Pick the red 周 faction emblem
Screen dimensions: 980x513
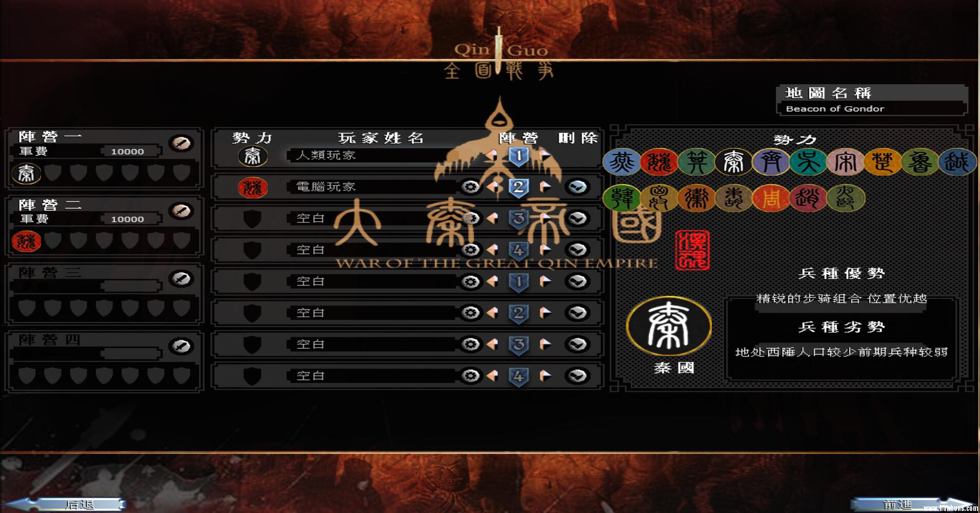pos(770,198)
